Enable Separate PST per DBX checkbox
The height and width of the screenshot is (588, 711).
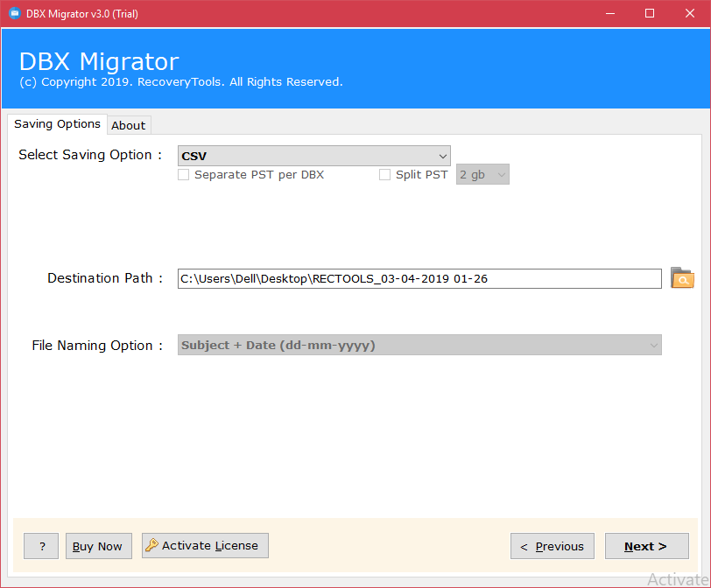click(184, 175)
